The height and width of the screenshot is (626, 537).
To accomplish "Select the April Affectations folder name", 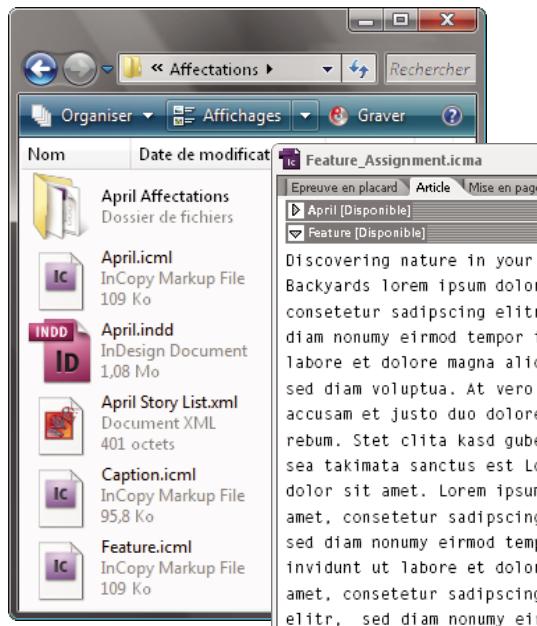I will 165,196.
